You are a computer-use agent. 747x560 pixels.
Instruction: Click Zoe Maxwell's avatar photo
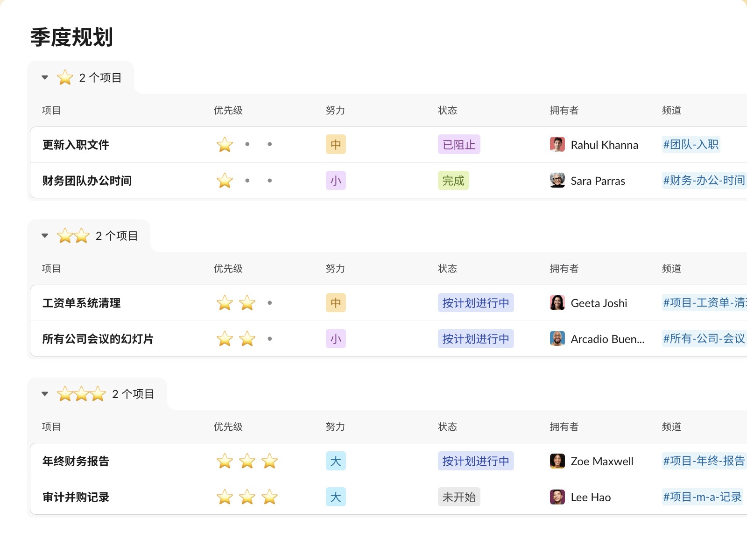point(557,461)
